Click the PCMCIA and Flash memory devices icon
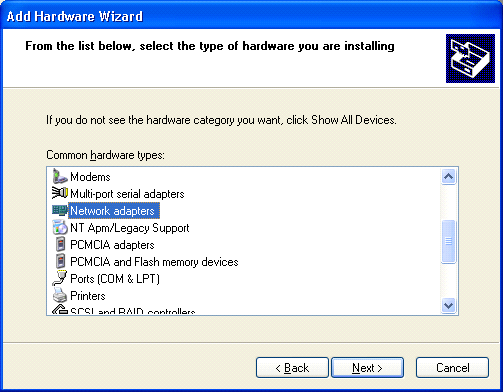The height and width of the screenshot is (392, 503). [60, 262]
